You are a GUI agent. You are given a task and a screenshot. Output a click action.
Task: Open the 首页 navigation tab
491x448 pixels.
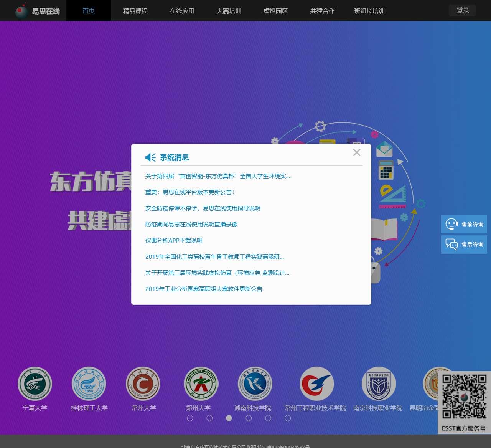89,11
